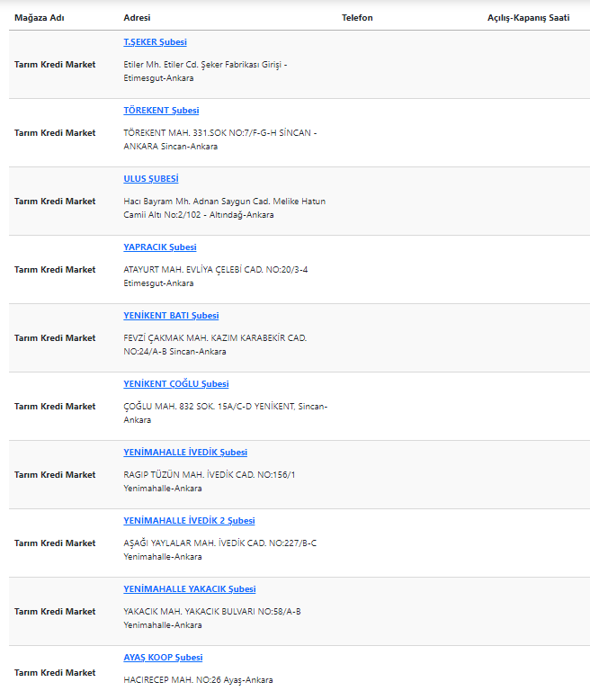Select the HACIRECEP MAH. NO:26 address
Viewport: 590px width, 700px height.
198,680
